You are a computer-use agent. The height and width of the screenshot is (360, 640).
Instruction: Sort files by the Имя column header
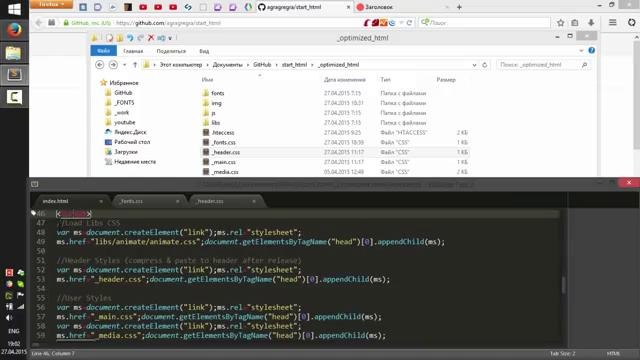[x=207, y=80]
